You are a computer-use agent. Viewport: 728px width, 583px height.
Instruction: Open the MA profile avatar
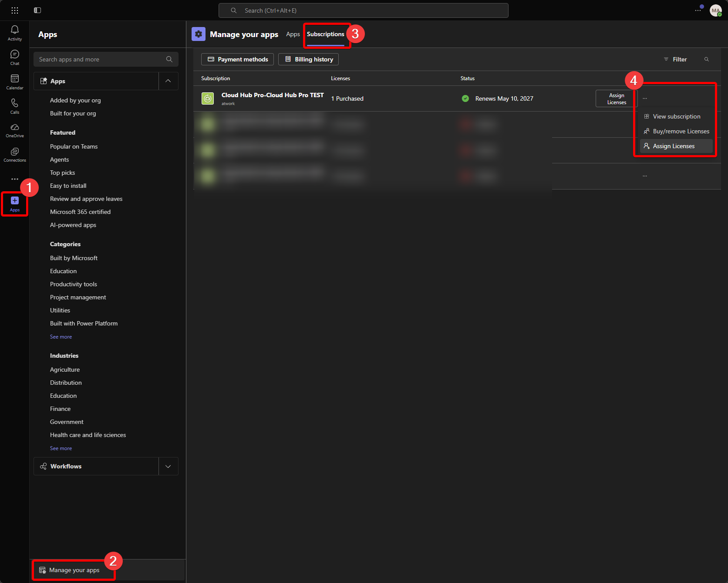[716, 10]
